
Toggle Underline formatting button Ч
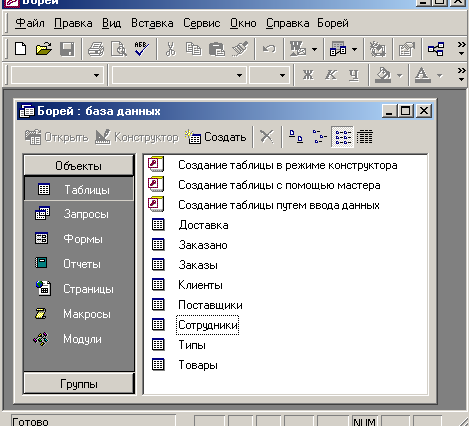point(354,75)
